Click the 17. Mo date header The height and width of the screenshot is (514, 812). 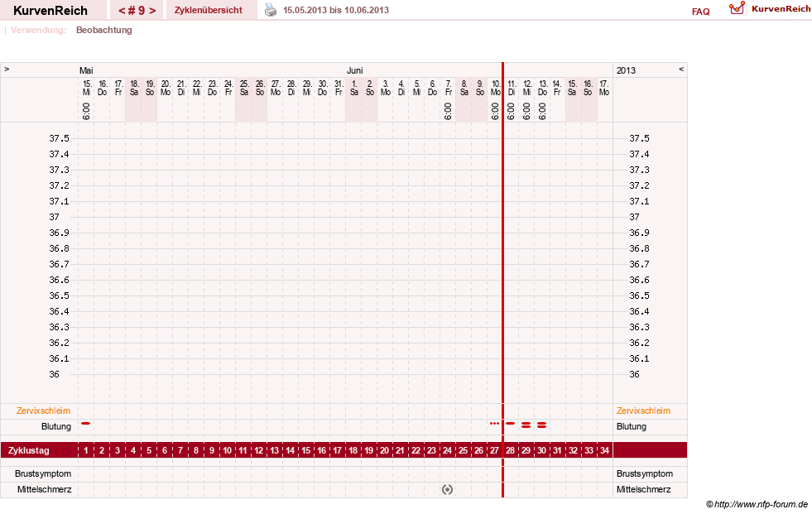pyautogui.click(x=603, y=88)
